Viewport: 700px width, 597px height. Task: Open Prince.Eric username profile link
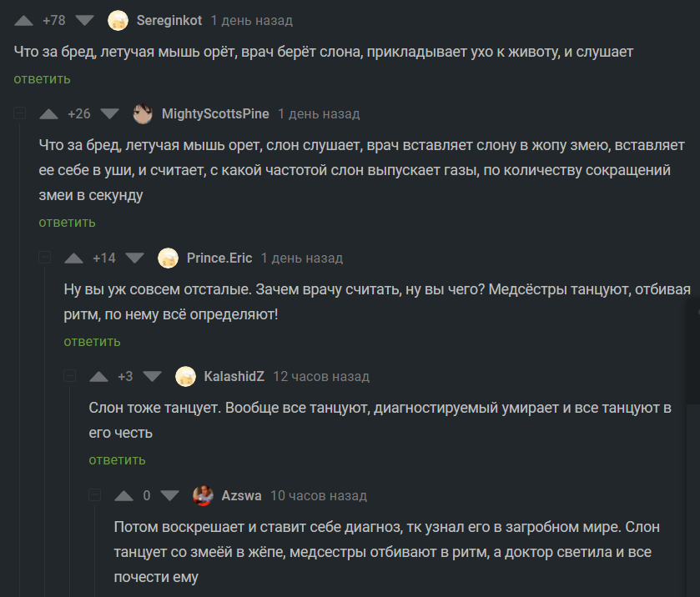click(219, 258)
